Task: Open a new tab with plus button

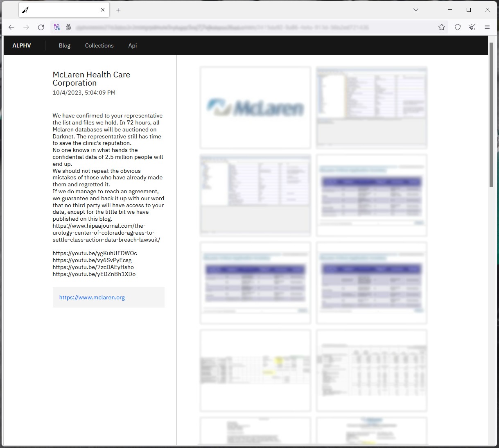Action: pyautogui.click(x=118, y=10)
